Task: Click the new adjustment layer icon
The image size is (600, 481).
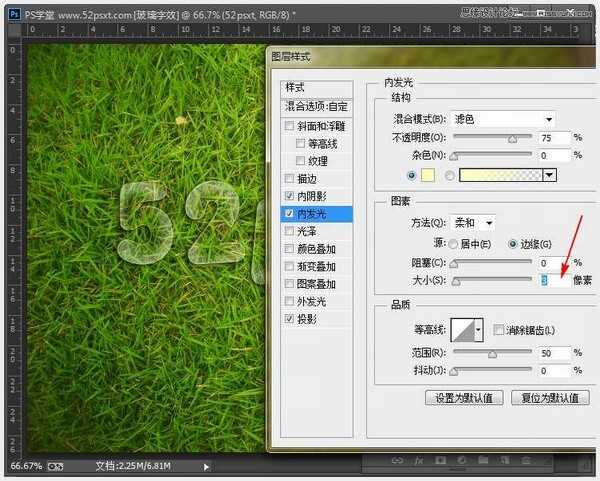Action: [x=460, y=460]
